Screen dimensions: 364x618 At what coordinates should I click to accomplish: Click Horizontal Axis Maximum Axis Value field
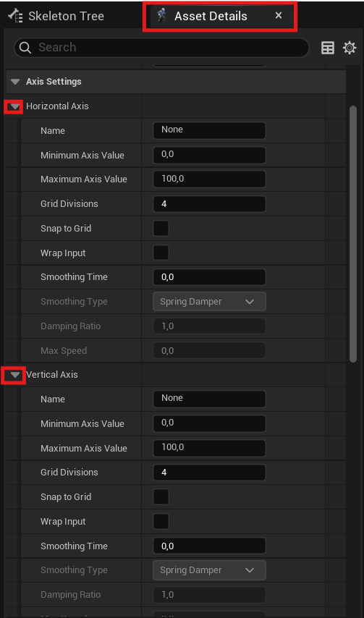209,179
